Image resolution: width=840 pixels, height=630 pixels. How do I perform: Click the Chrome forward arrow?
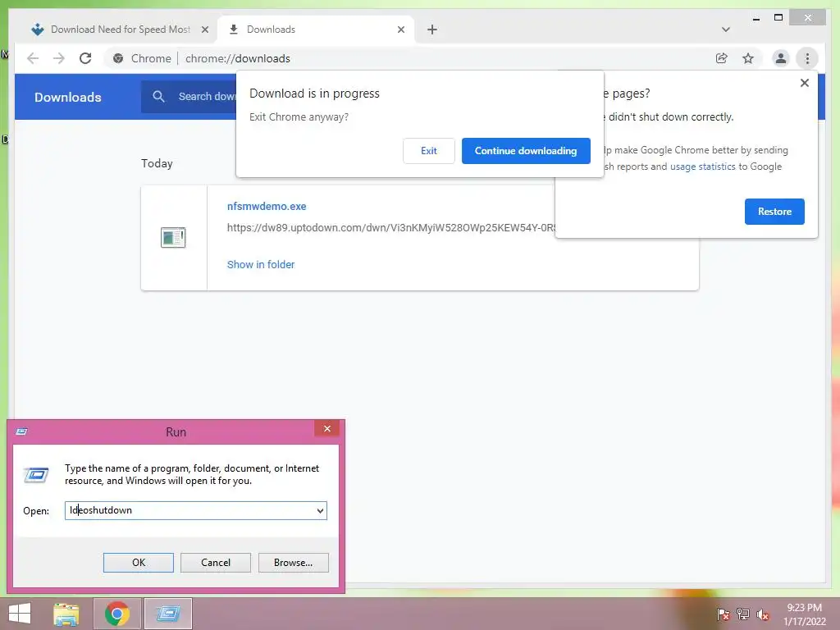[59, 58]
